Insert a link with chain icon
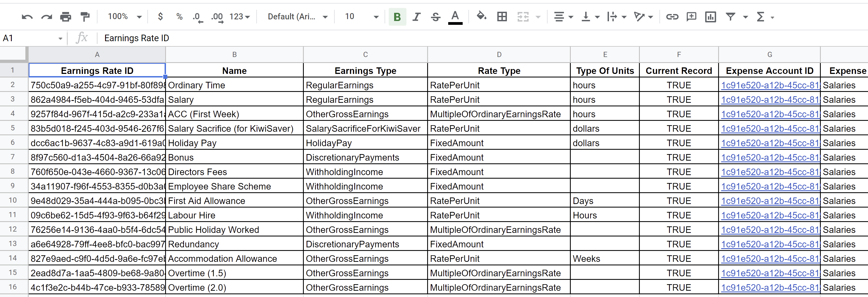 (672, 16)
